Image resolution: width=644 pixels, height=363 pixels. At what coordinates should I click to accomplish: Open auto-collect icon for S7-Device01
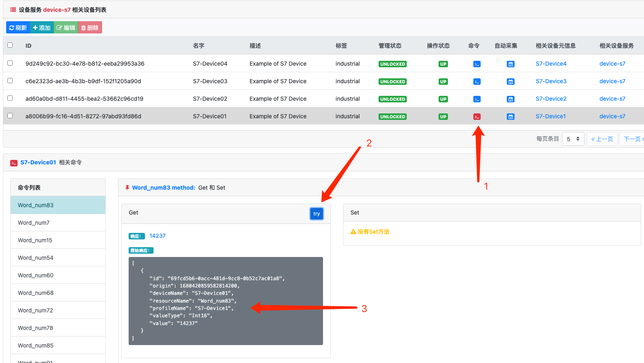tap(510, 117)
